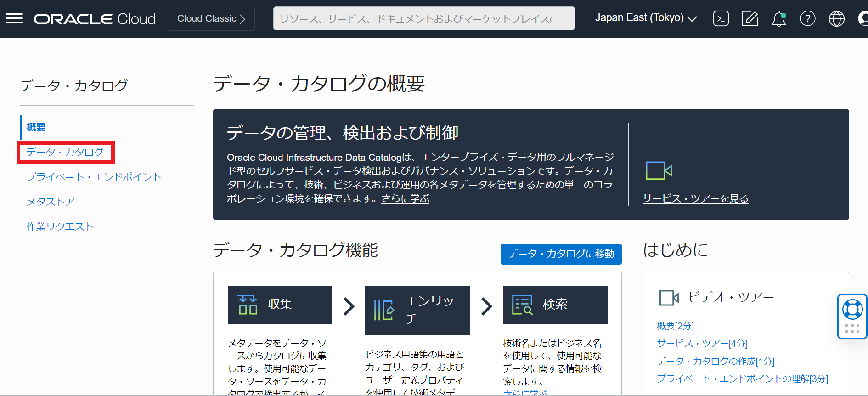Select 概要 in the sidebar
Image resolution: width=868 pixels, height=396 pixels.
(x=36, y=127)
